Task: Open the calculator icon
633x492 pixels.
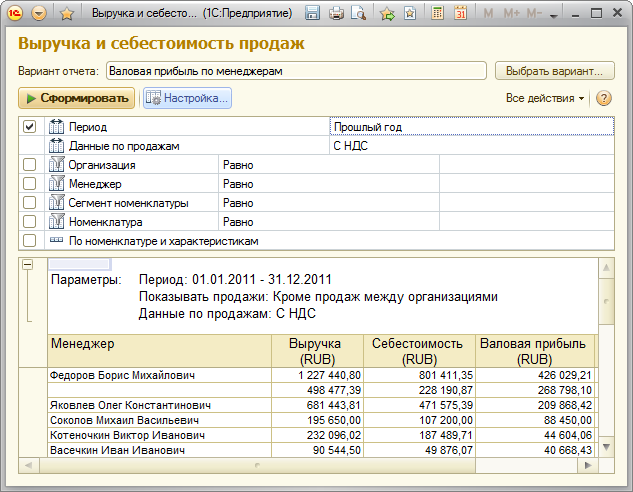Action: tap(438, 14)
